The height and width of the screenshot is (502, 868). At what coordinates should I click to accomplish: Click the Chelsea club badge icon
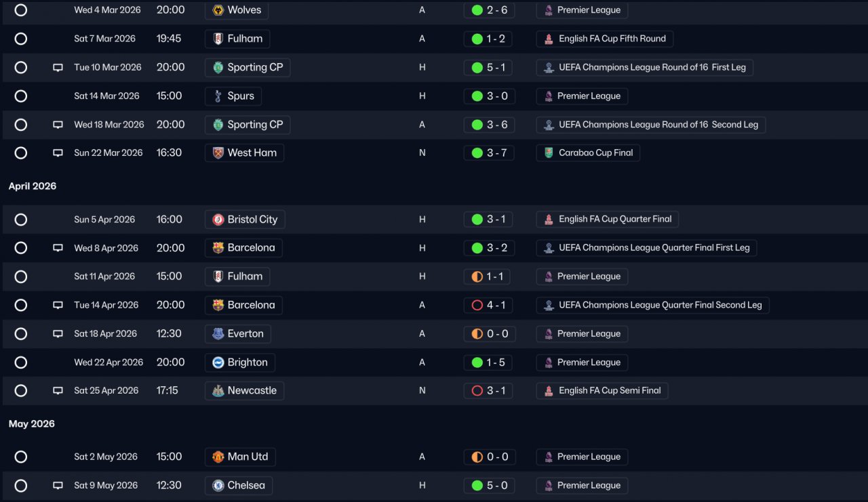pyautogui.click(x=218, y=486)
